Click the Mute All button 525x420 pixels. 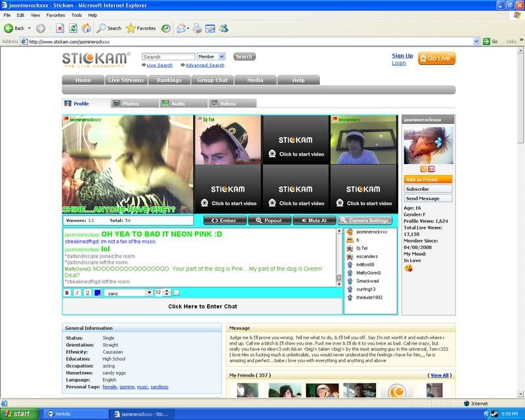pos(314,220)
